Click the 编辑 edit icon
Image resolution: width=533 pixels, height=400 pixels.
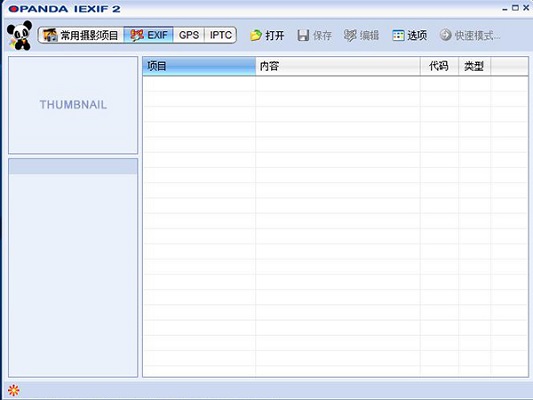(350, 35)
